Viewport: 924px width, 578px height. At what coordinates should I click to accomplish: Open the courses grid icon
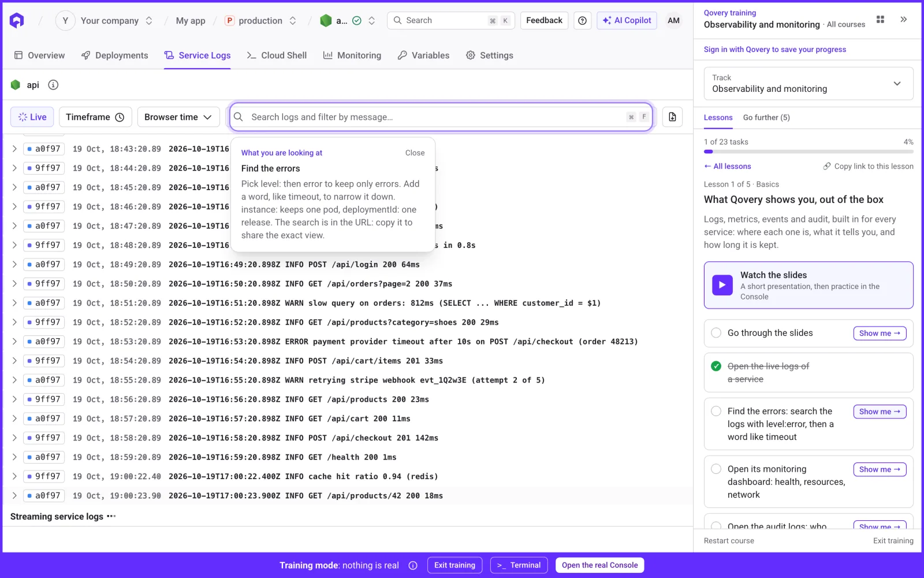pos(880,20)
